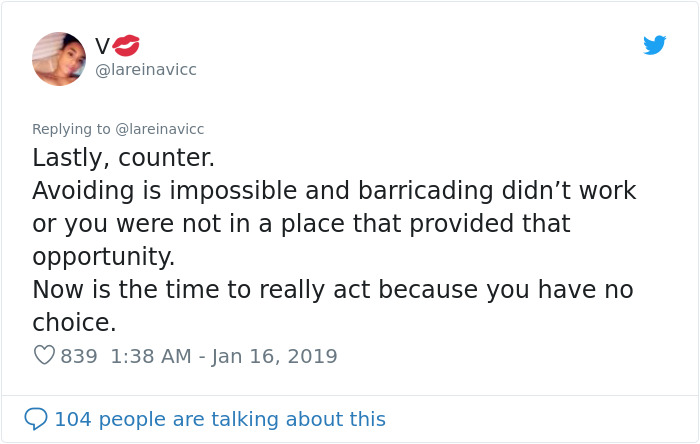Image resolution: width=700 pixels, height=444 pixels.
Task: Click the "Replying to" label
Action: (72, 129)
